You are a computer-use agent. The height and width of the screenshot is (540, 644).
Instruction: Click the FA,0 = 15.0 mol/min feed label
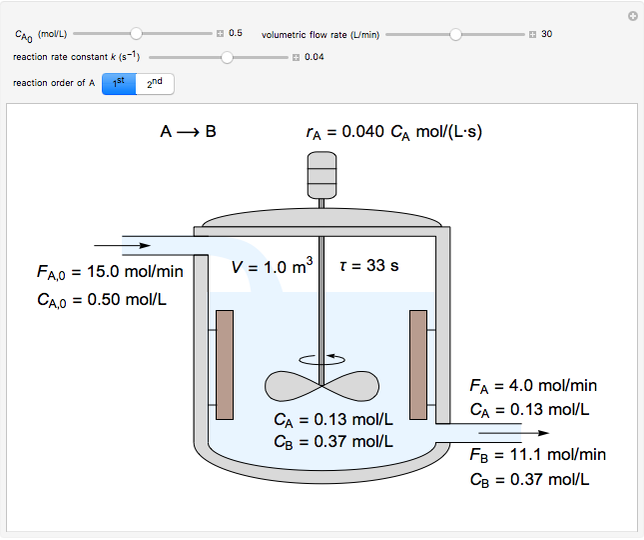(110, 271)
